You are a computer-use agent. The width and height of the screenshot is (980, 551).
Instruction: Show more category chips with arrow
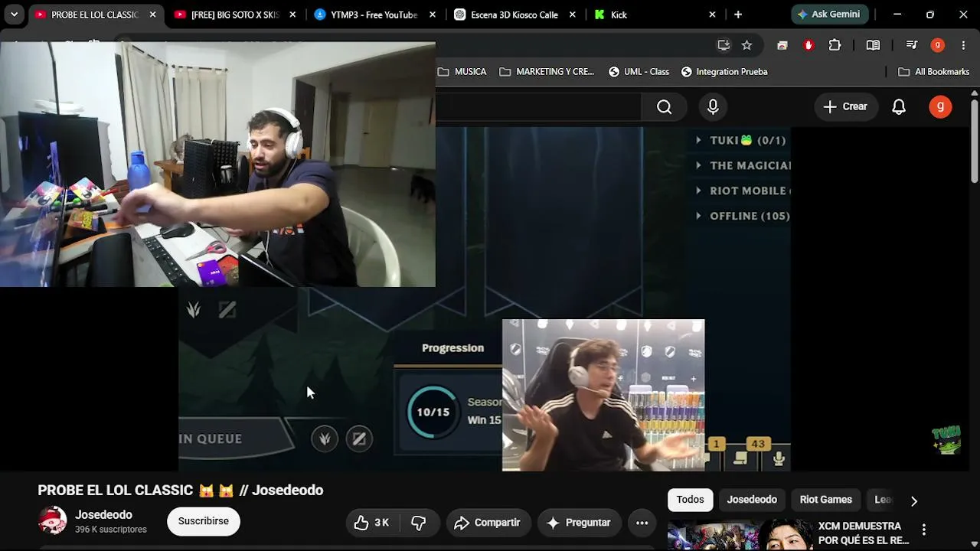point(913,500)
